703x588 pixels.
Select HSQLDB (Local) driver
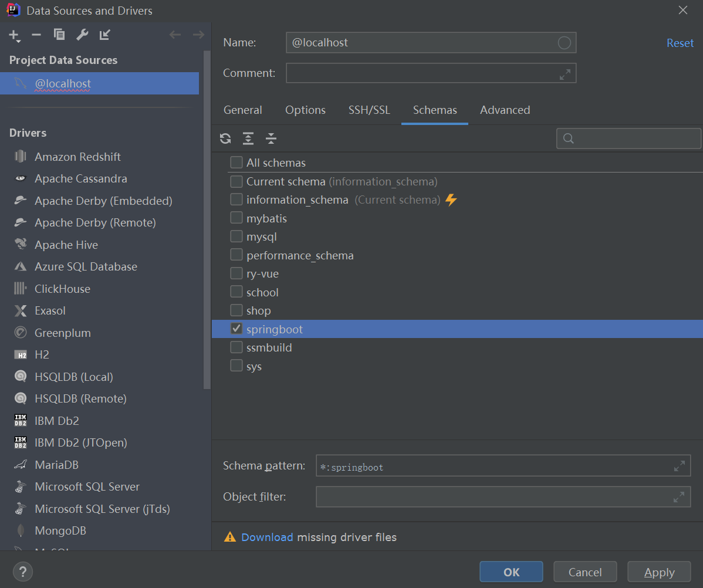click(x=73, y=377)
